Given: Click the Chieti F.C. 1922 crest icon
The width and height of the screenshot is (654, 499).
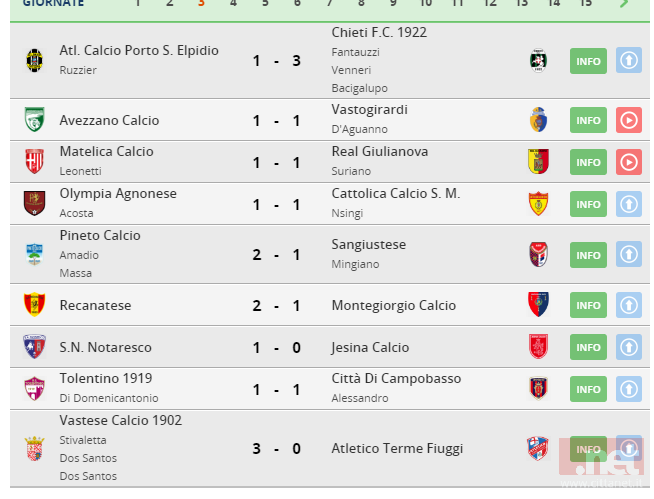Looking at the screenshot, I should click(x=539, y=61).
